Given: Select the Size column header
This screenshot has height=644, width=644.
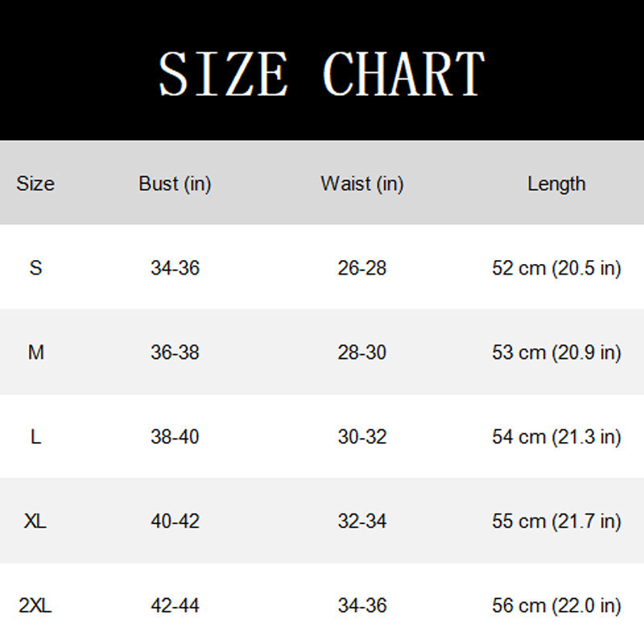Looking at the screenshot, I should (x=35, y=184).
